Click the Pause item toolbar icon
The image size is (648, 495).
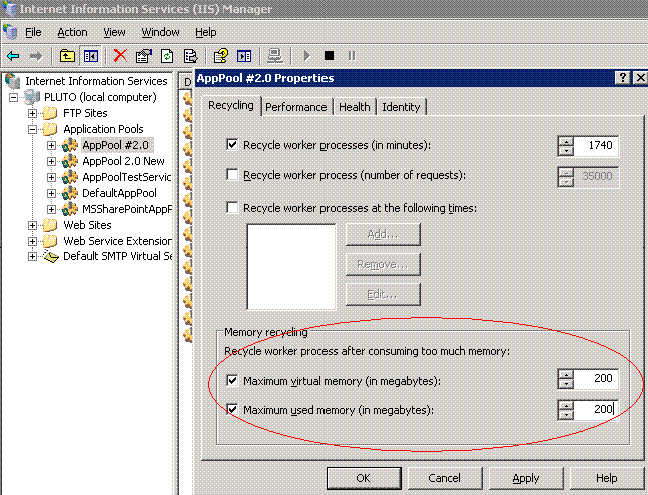click(x=352, y=55)
